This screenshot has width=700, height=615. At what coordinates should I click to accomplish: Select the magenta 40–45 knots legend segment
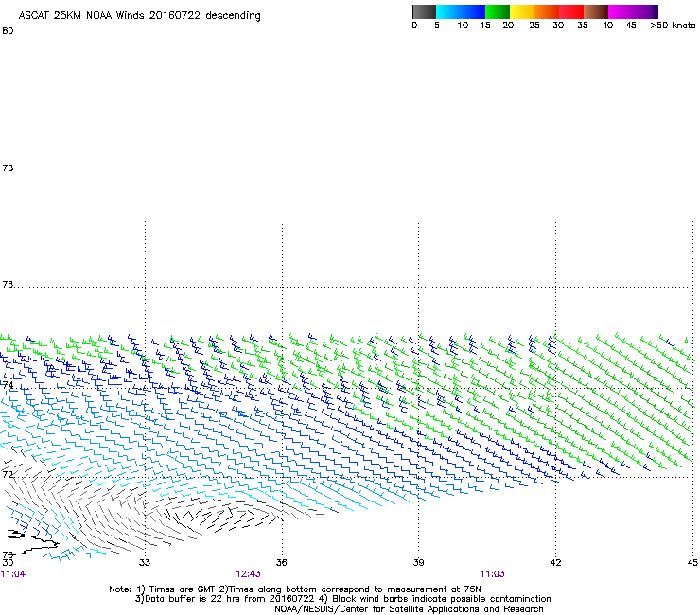(621, 11)
